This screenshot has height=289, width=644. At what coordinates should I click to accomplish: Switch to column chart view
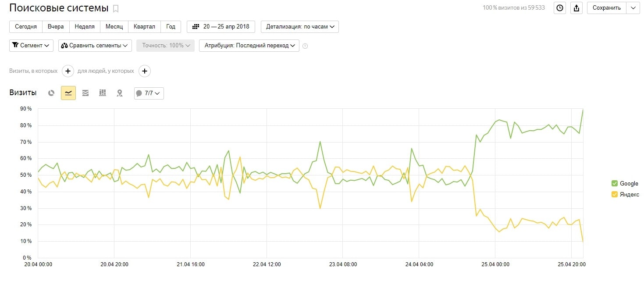click(x=103, y=93)
